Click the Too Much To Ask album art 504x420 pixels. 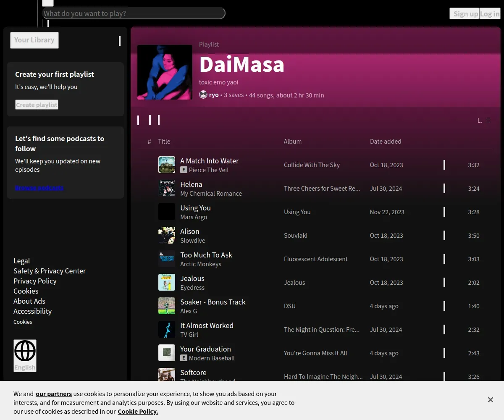(x=167, y=259)
